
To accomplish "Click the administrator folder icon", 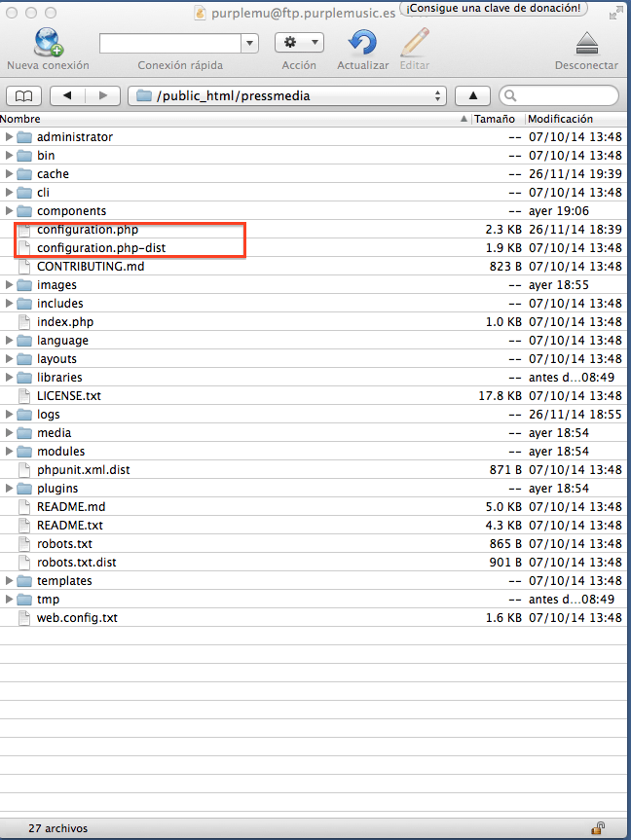I will pyautogui.click(x=24, y=137).
